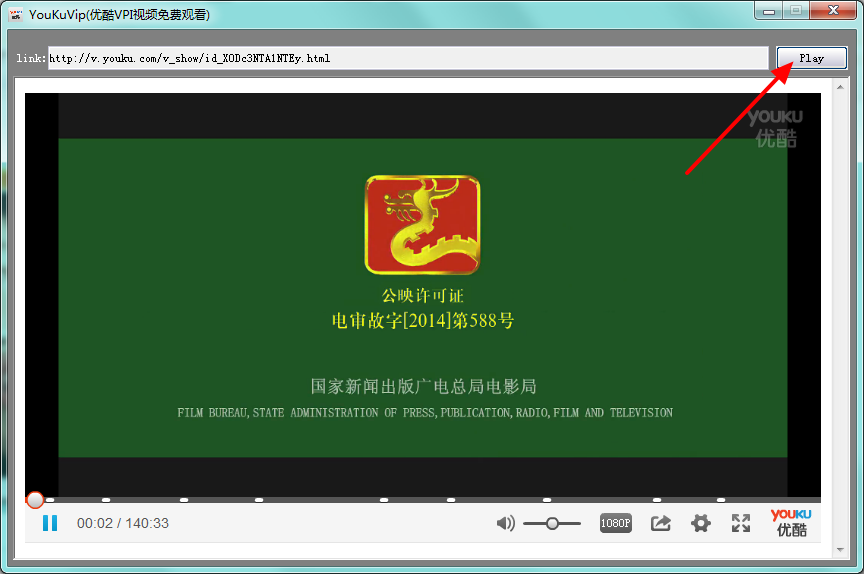Minimize the YouKuVip window
This screenshot has width=864, height=574.
[x=769, y=10]
